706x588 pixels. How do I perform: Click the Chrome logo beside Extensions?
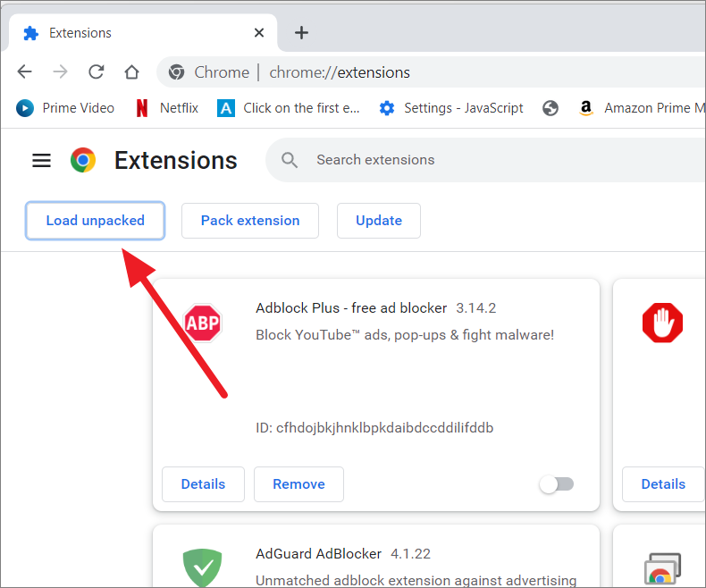[83, 160]
